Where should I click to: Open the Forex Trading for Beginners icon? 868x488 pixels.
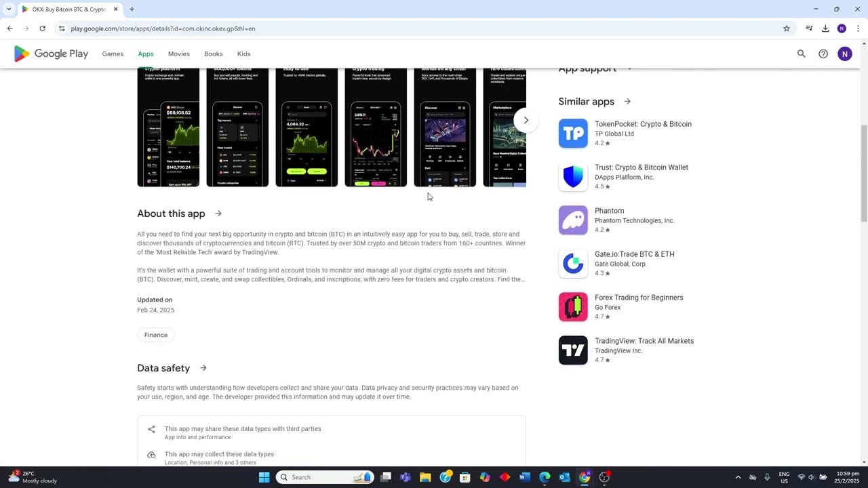point(573,307)
